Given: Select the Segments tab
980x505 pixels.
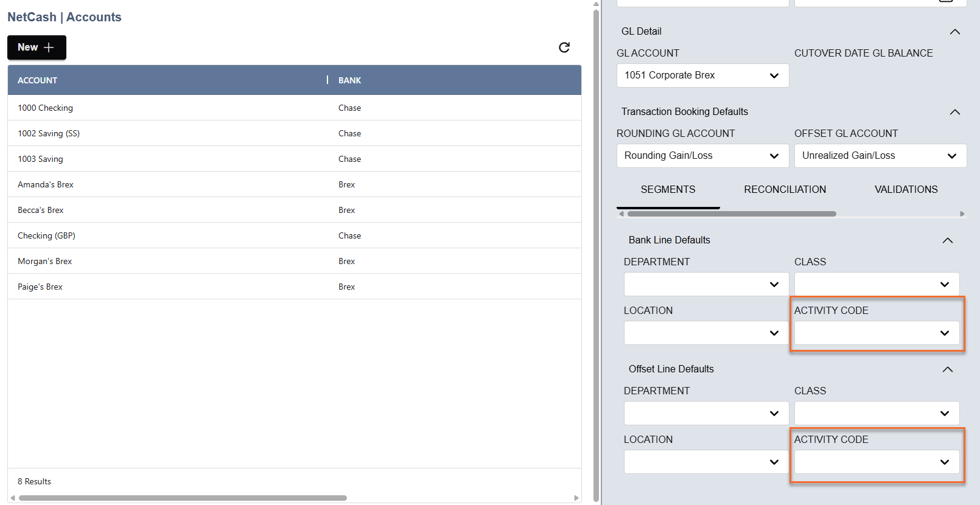Looking at the screenshot, I should point(668,190).
